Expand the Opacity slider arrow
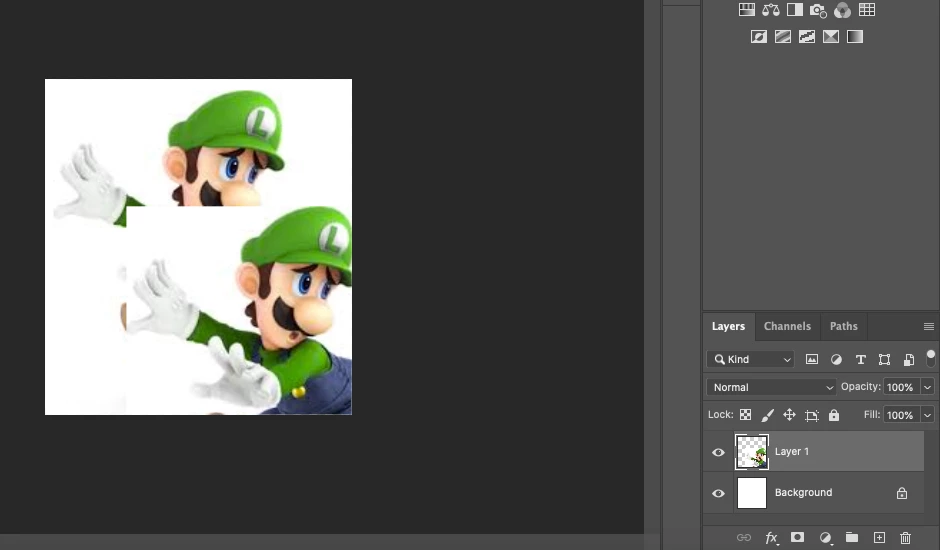940x550 pixels. [927, 387]
